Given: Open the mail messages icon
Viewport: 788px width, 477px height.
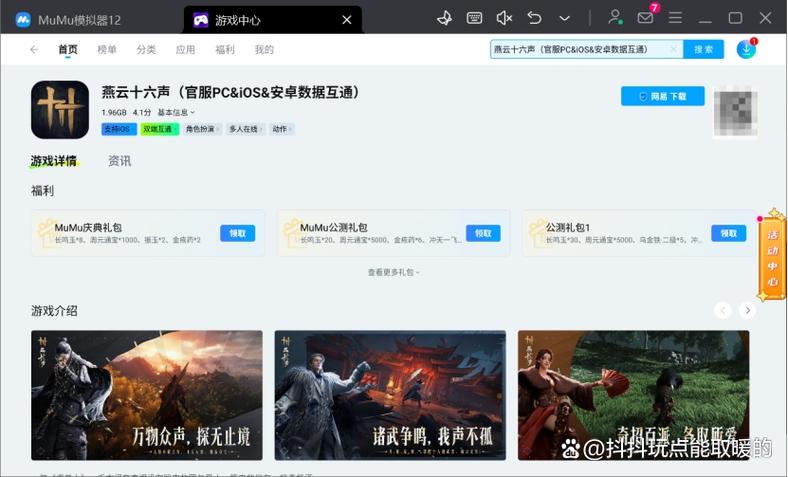Looking at the screenshot, I should coord(645,18).
